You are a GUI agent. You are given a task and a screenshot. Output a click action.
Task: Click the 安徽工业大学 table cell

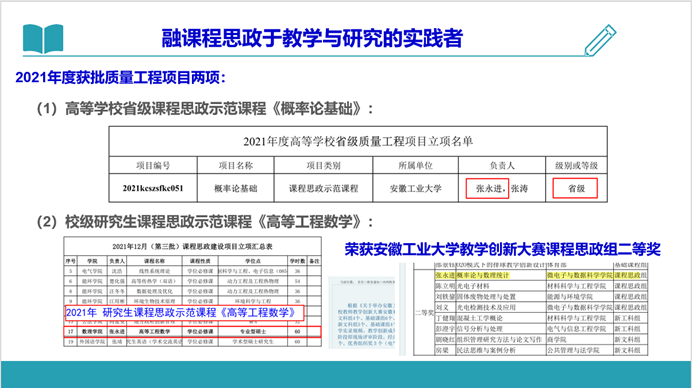415,188
